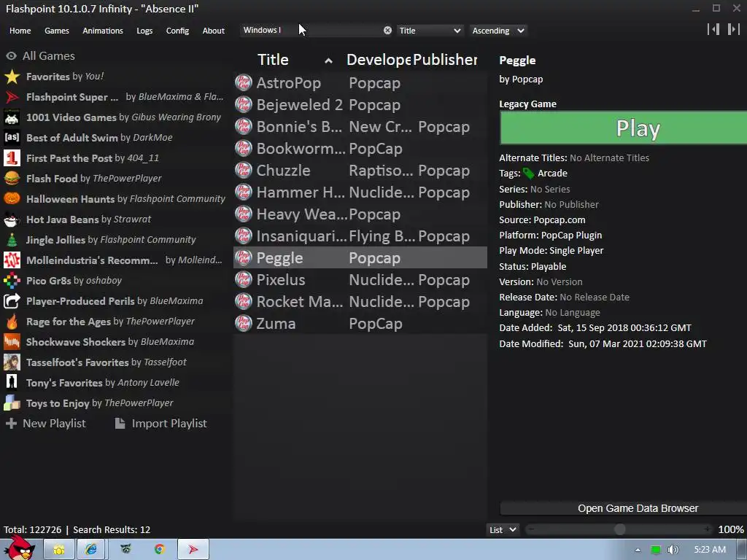Click the PopCap logo beside AstroPop

tap(244, 83)
